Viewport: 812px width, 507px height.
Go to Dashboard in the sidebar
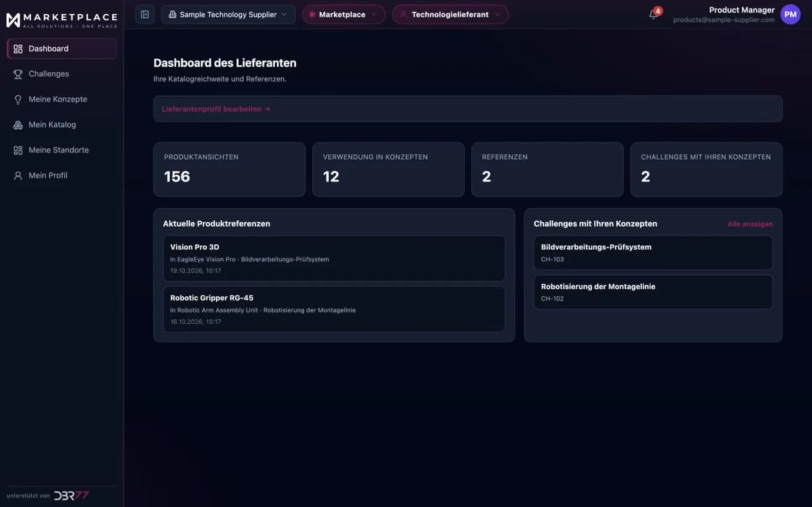[x=62, y=49]
